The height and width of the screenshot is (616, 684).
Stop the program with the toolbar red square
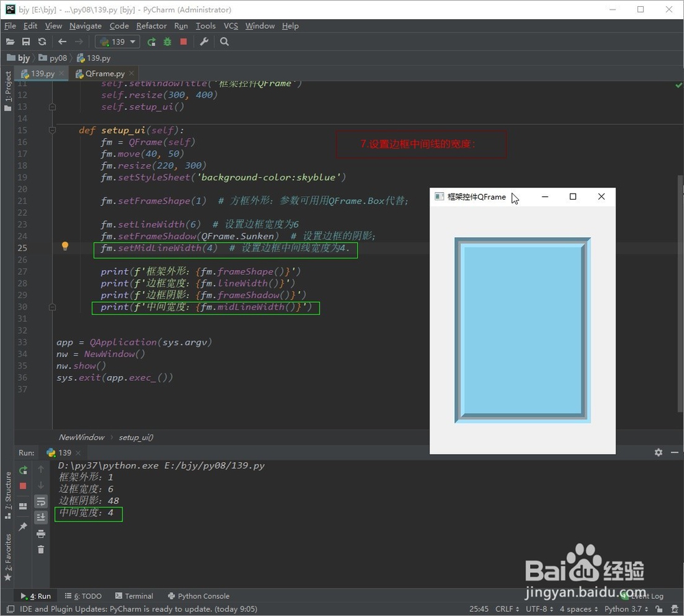click(x=183, y=42)
